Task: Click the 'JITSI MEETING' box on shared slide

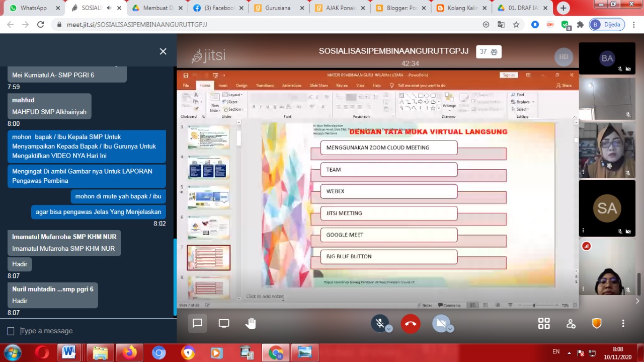Action: pos(388,213)
